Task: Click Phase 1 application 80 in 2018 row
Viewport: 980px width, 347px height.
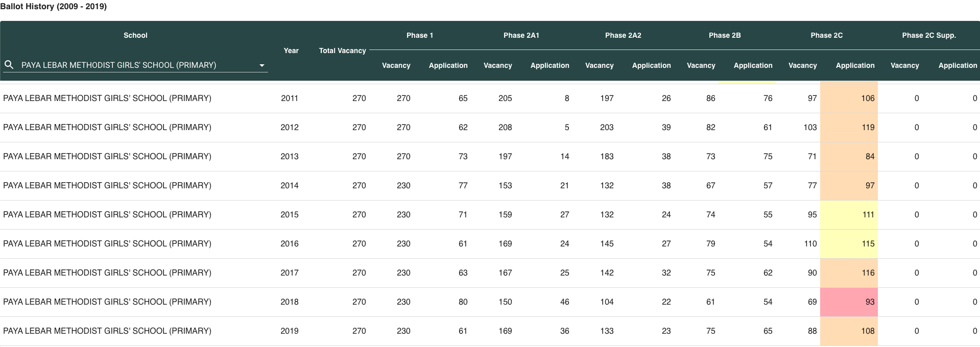Action: point(463,302)
